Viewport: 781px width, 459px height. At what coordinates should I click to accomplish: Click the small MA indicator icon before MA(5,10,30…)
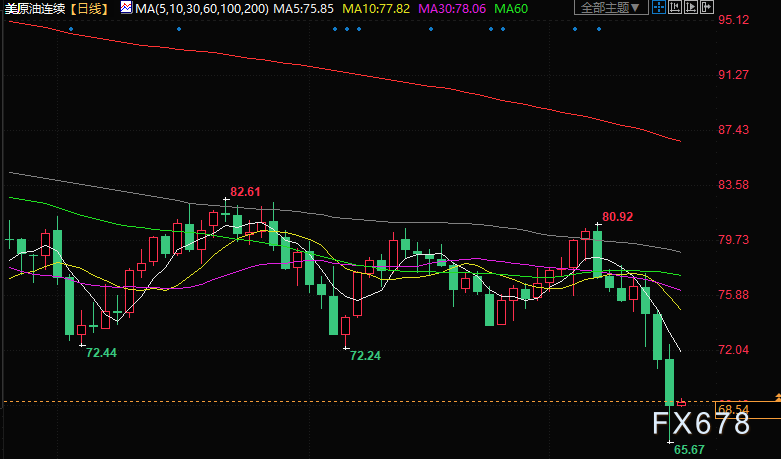pyautogui.click(x=125, y=8)
